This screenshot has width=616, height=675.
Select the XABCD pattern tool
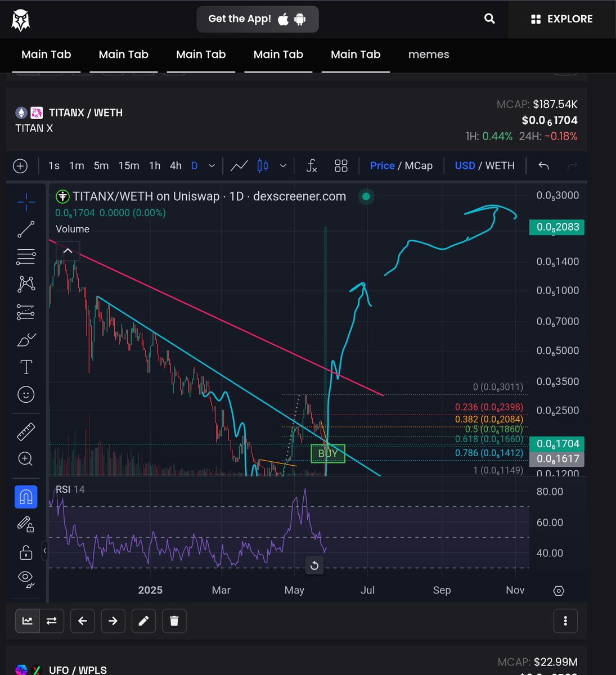pos(25,284)
